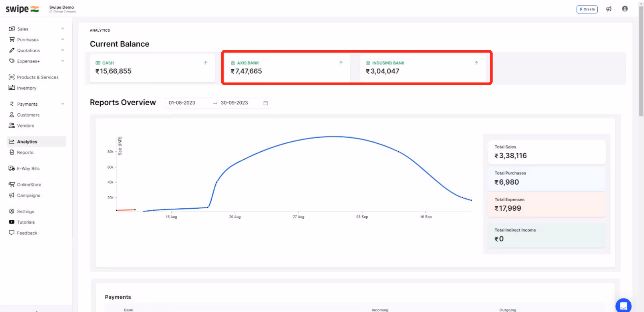Click the Purchases cart icon
644x312 pixels.
(x=12, y=40)
